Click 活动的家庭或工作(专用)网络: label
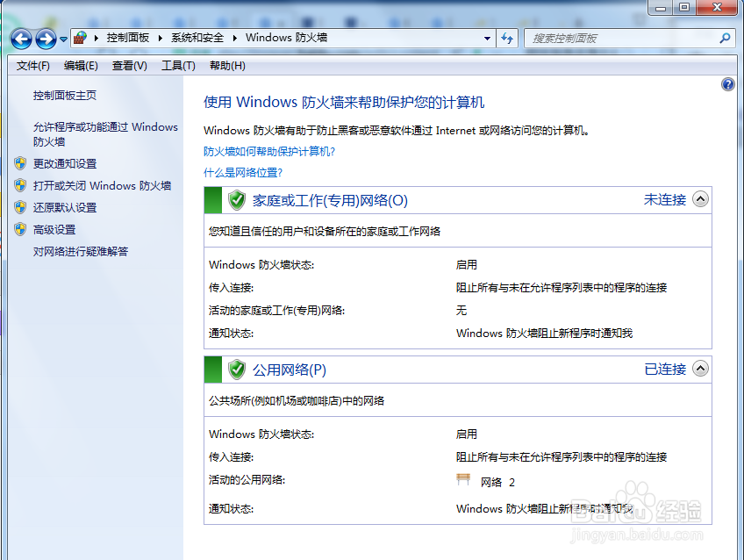 276,311
